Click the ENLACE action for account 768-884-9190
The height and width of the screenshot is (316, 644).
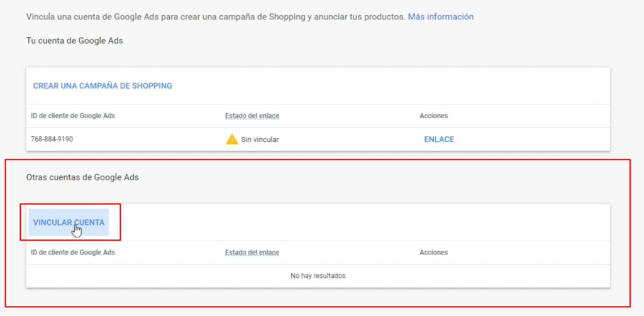(x=439, y=139)
